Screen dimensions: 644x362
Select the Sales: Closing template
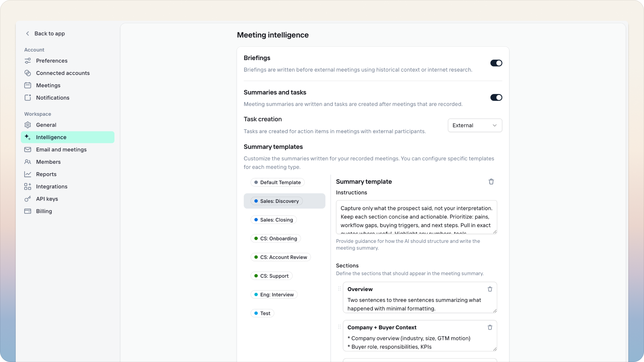coord(274,220)
